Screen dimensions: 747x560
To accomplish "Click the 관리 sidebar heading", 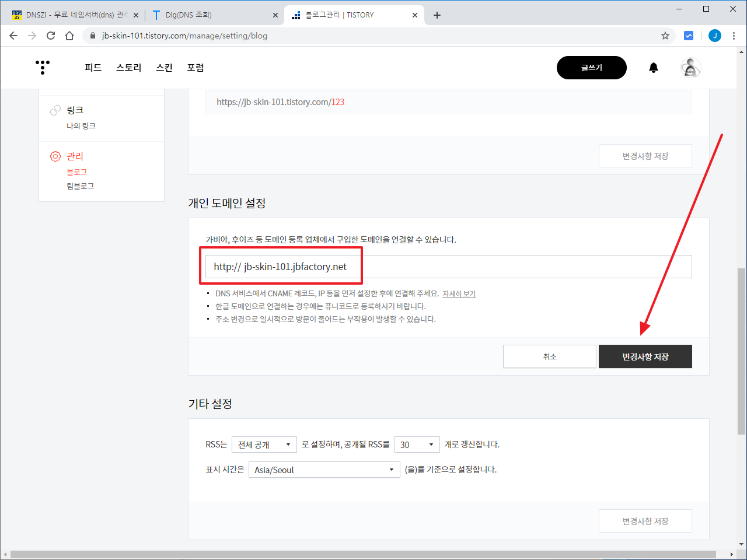I will click(75, 156).
